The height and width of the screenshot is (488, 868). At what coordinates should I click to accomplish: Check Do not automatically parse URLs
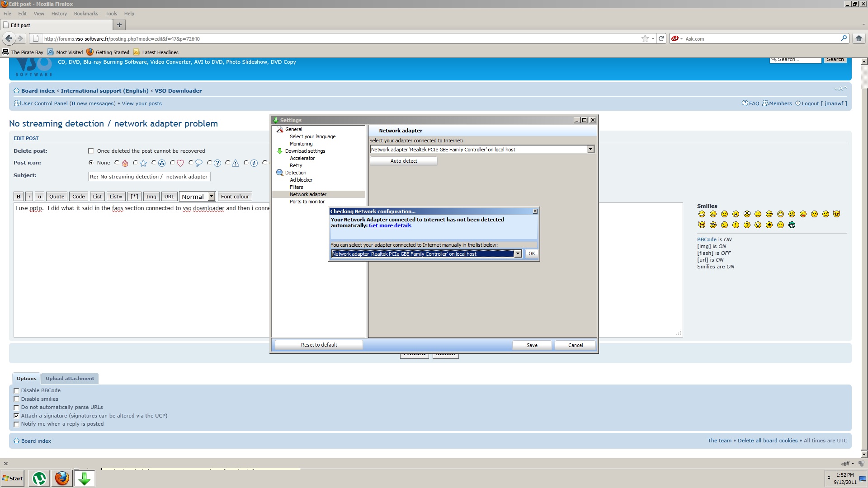pos(16,408)
